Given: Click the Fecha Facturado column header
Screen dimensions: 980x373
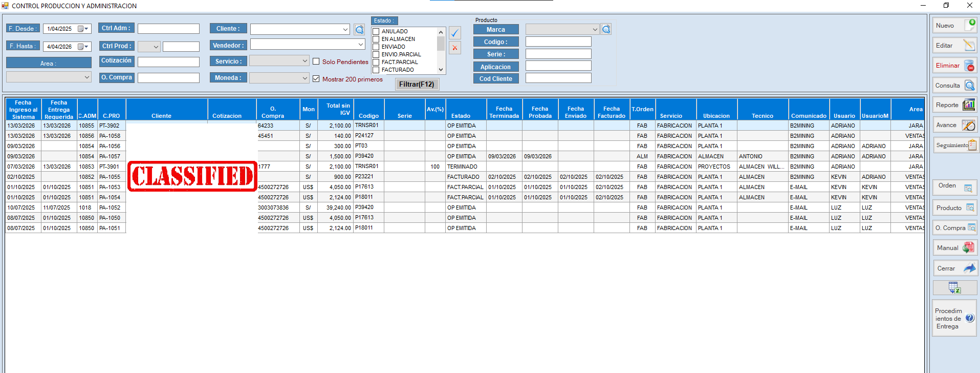Looking at the screenshot, I should pyautogui.click(x=611, y=112).
